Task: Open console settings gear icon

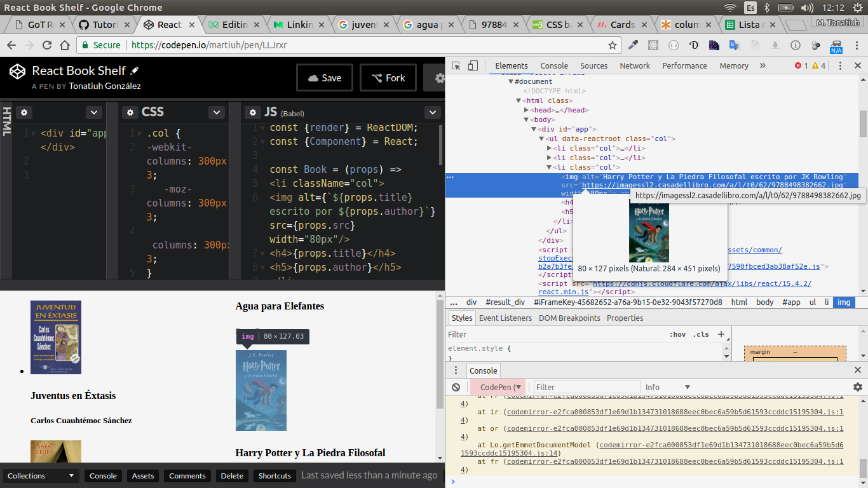Action: coord(858,387)
